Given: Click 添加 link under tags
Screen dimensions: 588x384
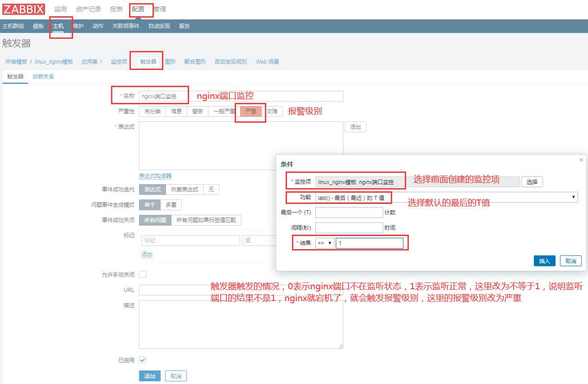Looking at the screenshot, I should pyautogui.click(x=147, y=255).
